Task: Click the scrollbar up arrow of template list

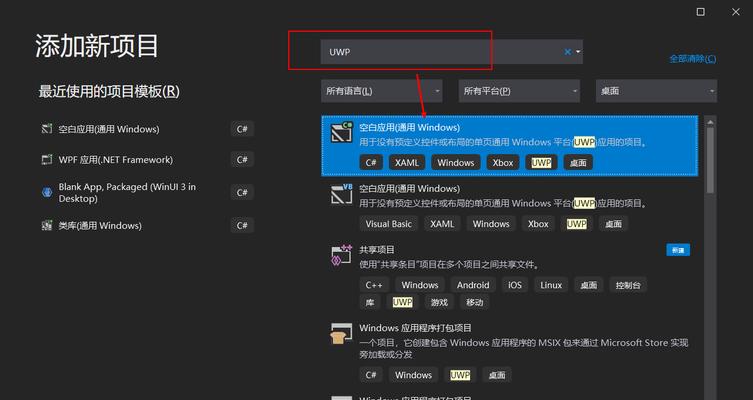Action: click(x=710, y=122)
